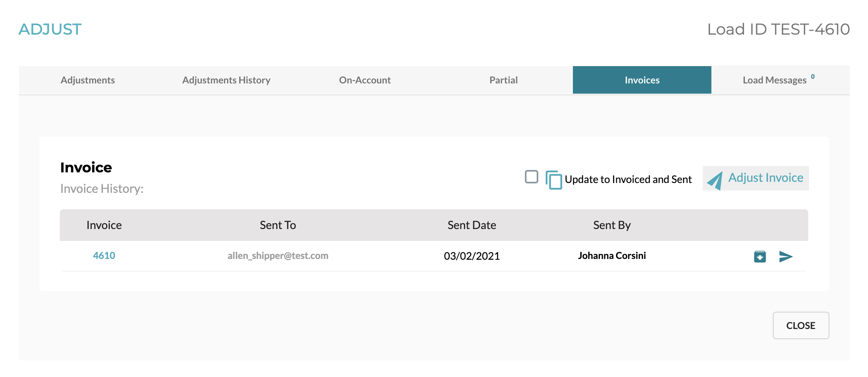This screenshot has height=377, width=868.
Task: Click the allen_shipper@test.com address
Action: click(x=278, y=255)
